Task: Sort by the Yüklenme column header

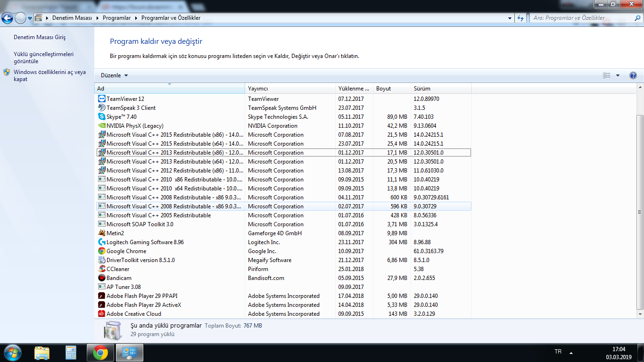Action: pos(355,89)
